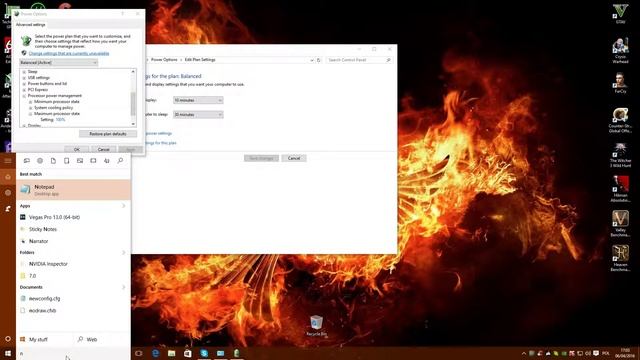Expand the Documents results category arrow
This screenshot has height=360, width=640.
(124, 287)
